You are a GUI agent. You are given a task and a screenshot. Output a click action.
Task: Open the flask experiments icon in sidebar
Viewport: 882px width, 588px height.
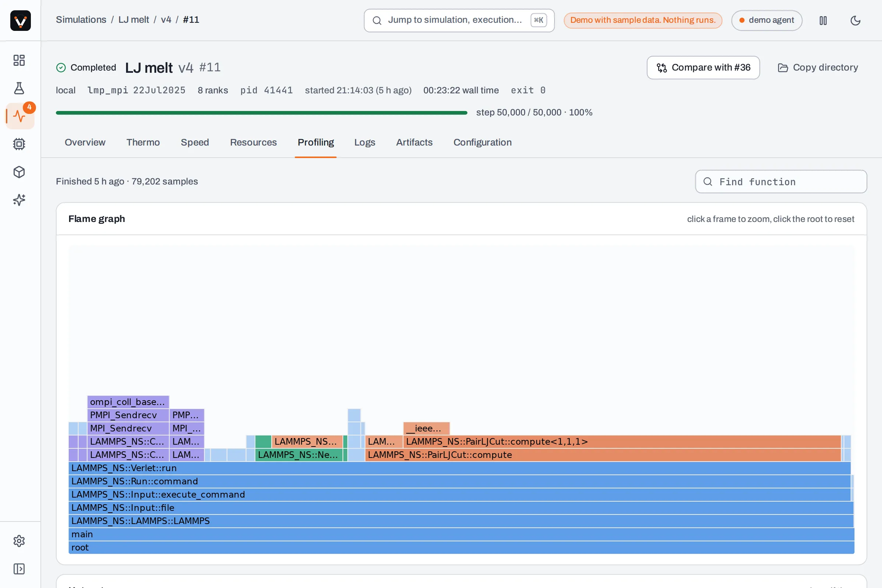click(x=19, y=89)
